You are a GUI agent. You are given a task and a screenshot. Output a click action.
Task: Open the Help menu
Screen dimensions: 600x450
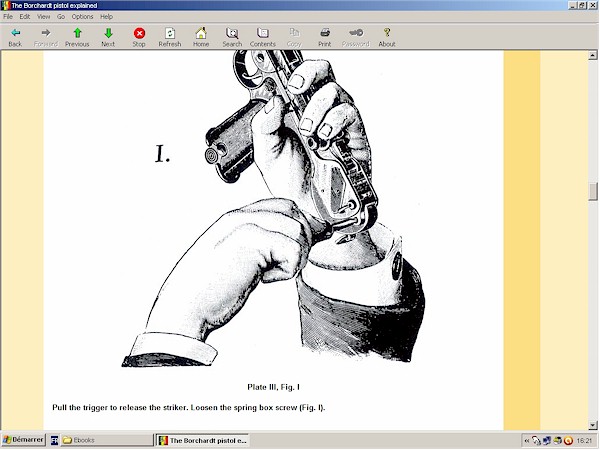106,16
